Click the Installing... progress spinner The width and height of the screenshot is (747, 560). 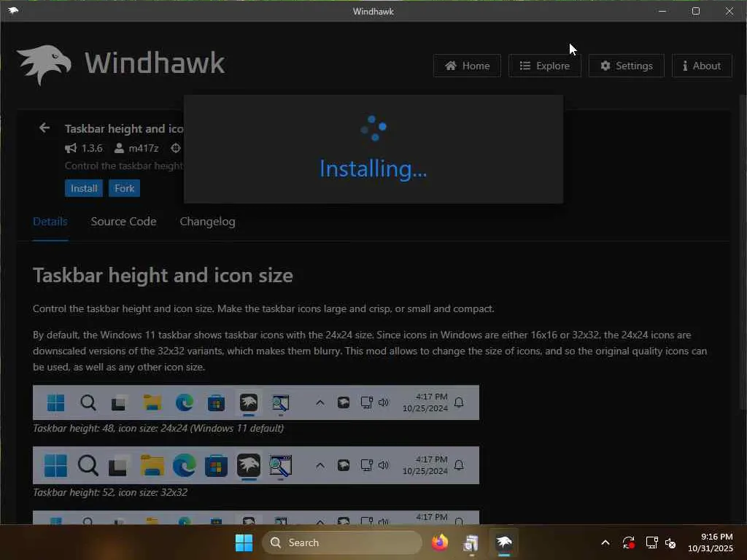tap(373, 128)
